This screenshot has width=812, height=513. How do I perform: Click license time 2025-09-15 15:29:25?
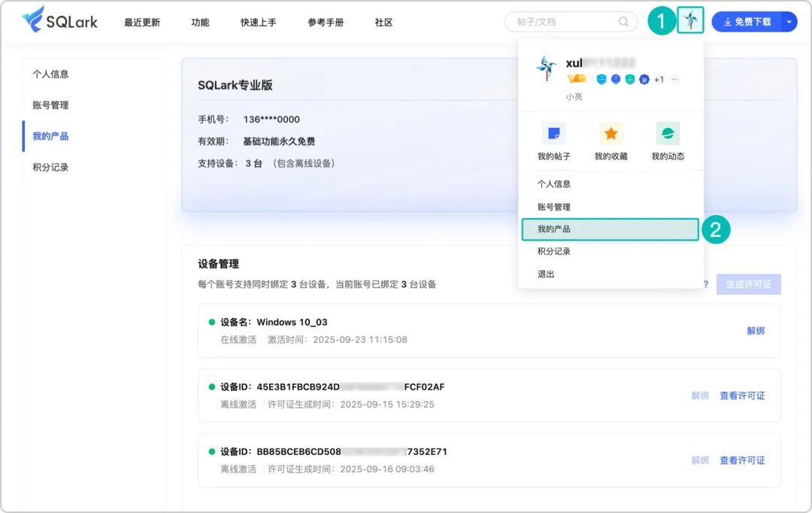click(x=387, y=404)
